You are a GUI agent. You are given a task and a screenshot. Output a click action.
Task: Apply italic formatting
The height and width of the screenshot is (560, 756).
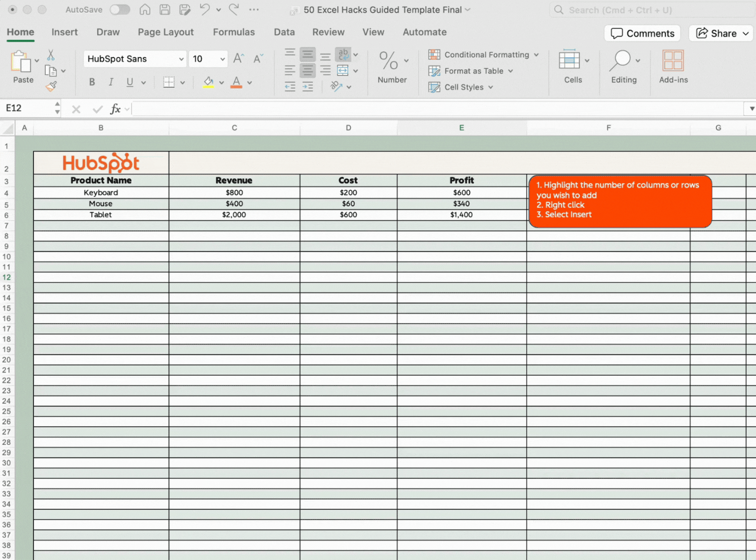coord(110,82)
